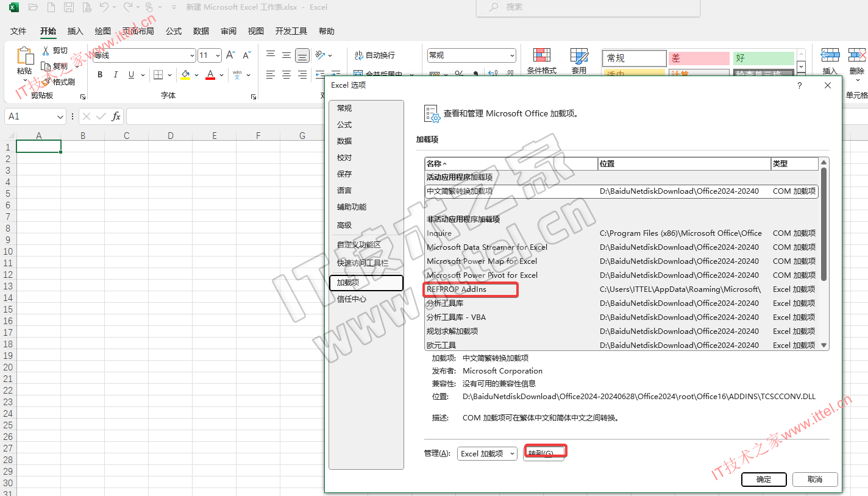The width and height of the screenshot is (868, 496).
Task: Click the Copy icon in clipboard group
Action: 46,66
